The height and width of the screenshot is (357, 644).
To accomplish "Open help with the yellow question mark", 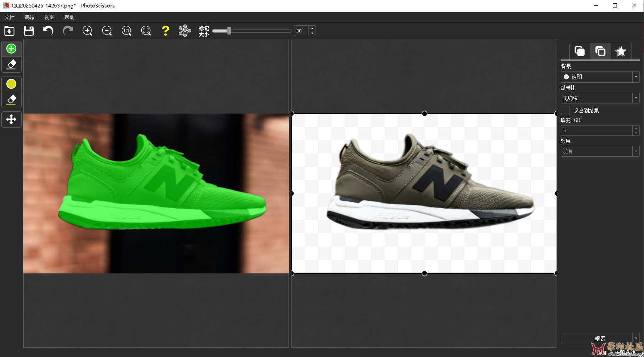I will (x=165, y=31).
